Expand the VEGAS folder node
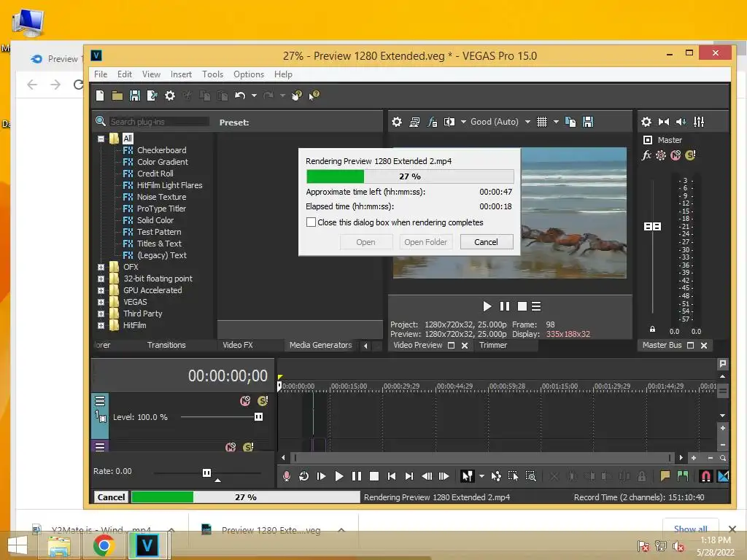Screen dimensions: 747x560 click(101, 303)
